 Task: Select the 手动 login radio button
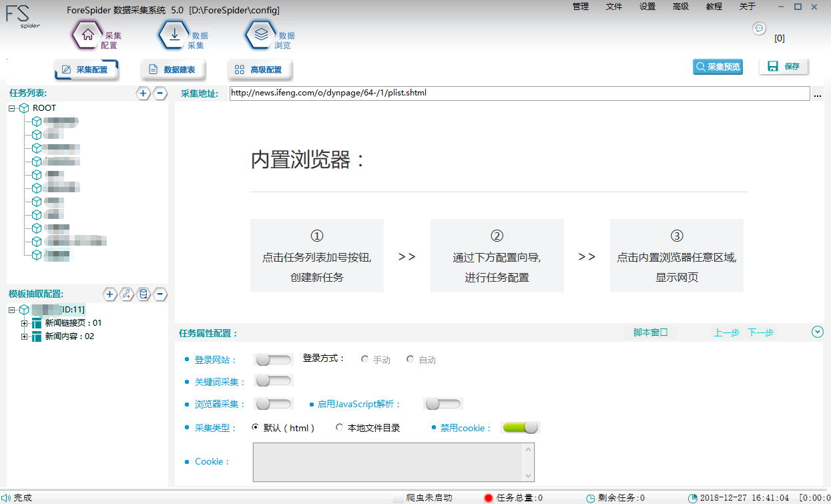[364, 359]
